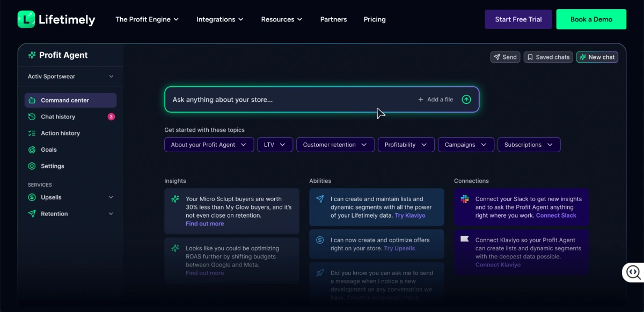
Task: Click the Profit Agent sparkle icon
Action: pyautogui.click(x=32, y=55)
